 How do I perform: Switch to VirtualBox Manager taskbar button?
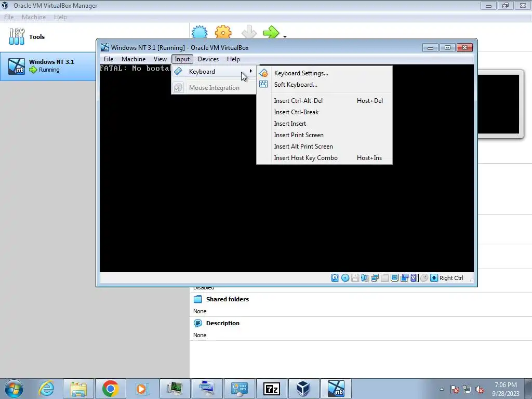303,389
